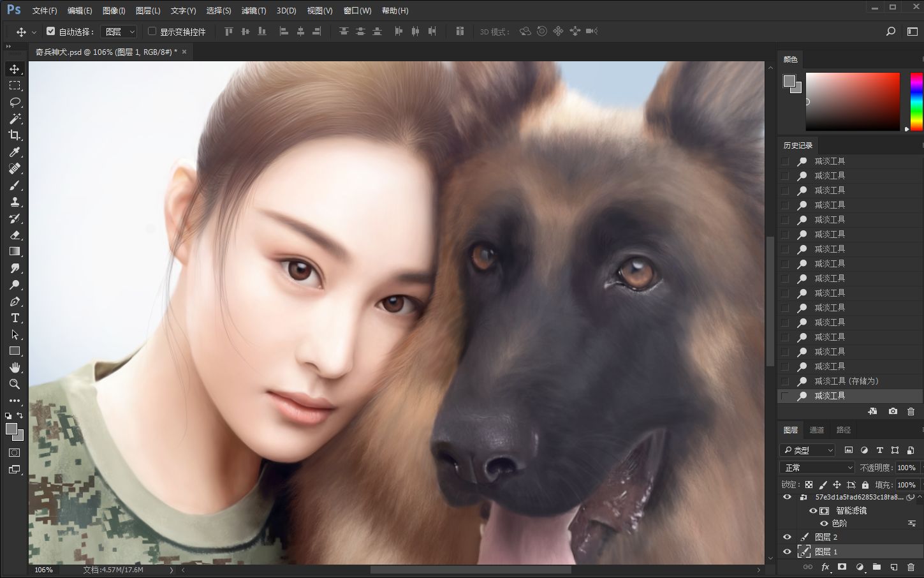Open the 窗口(W) menu
Image resolution: width=924 pixels, height=578 pixels.
[357, 11]
